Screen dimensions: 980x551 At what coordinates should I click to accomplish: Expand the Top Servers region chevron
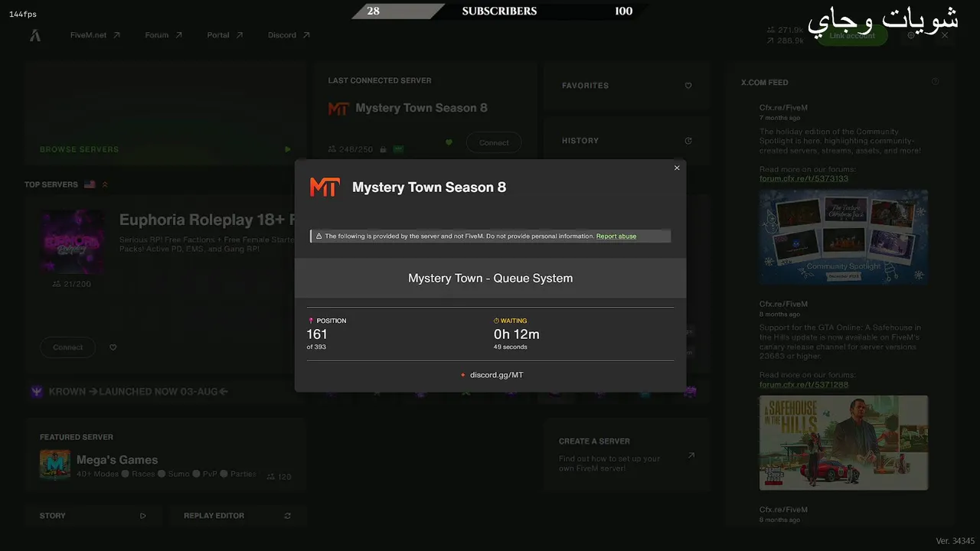105,184
